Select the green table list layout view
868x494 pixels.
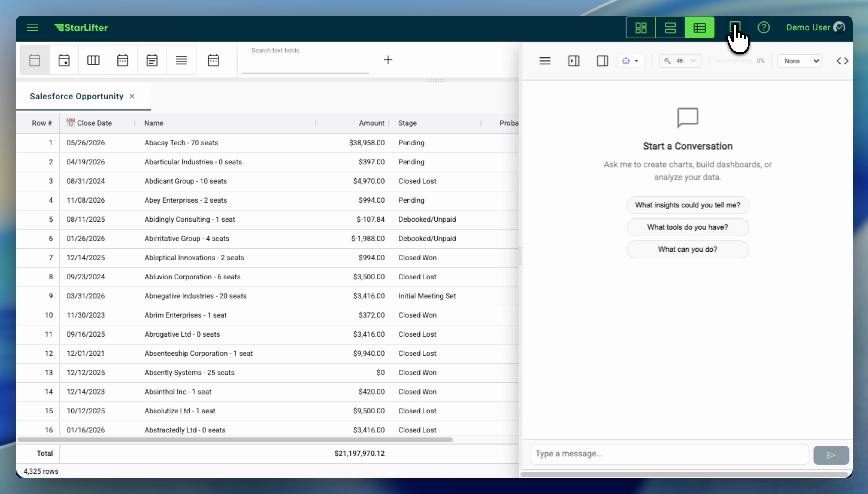699,27
